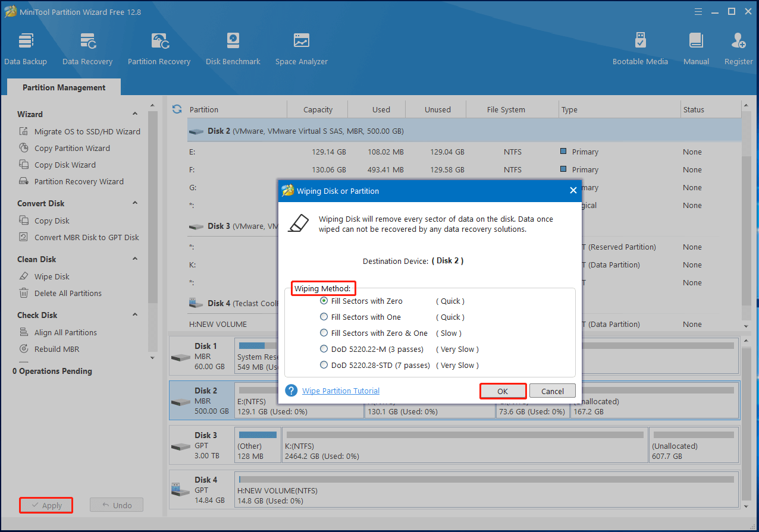Confirm the wipe with OK
This screenshot has width=759, height=532.
click(x=503, y=391)
